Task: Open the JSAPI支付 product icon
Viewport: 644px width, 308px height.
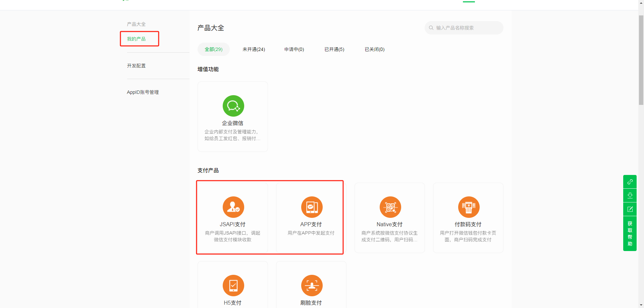Action: (x=233, y=207)
